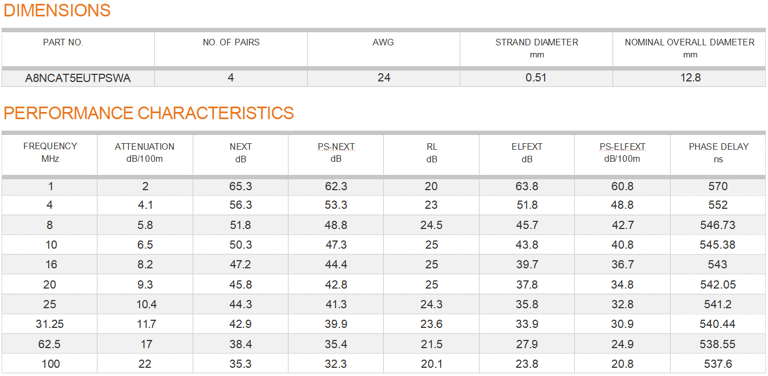This screenshot has width=768, height=376.
Task: Click the PERFORMANCE CHARACTERISTICS heading
Action: point(148,113)
